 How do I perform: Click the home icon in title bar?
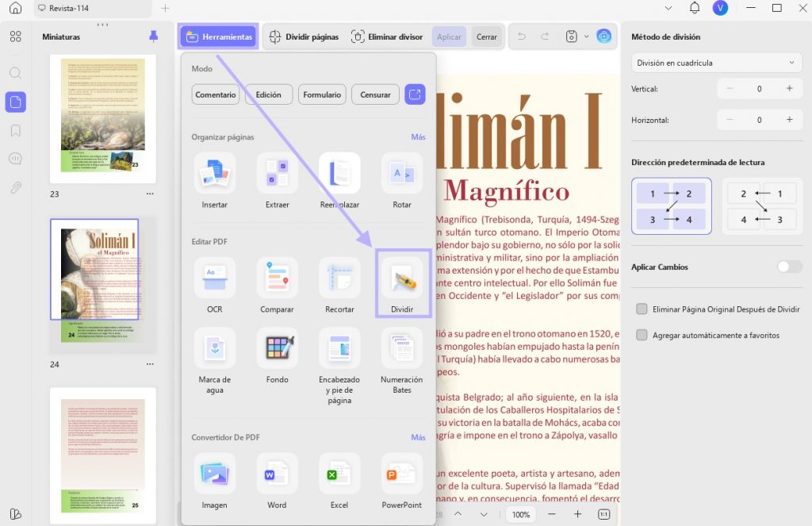tap(16, 8)
